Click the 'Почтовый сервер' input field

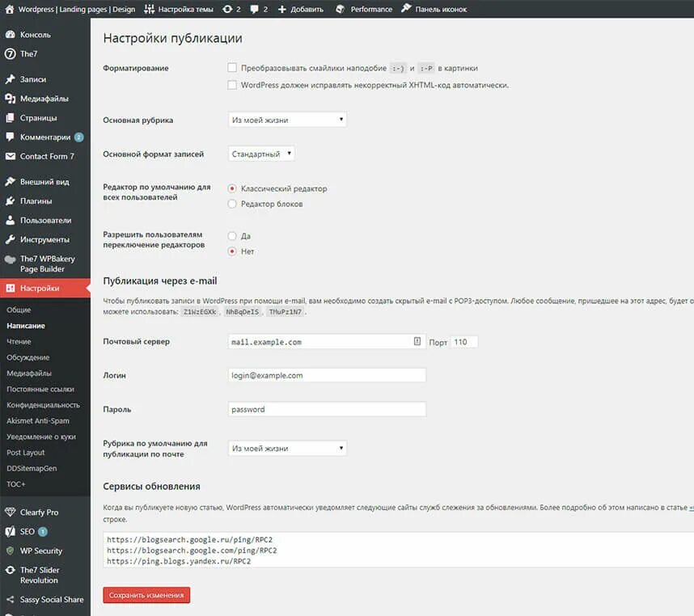pyautogui.click(x=327, y=342)
